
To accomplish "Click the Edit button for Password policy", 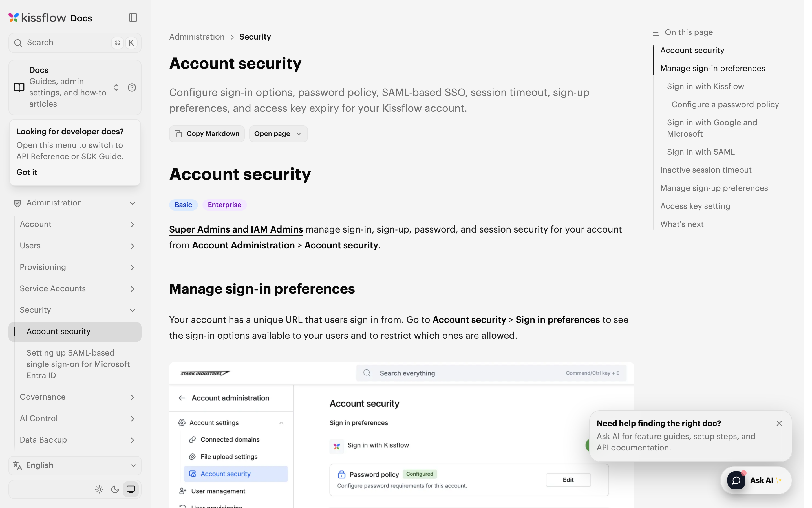I will pyautogui.click(x=568, y=480).
